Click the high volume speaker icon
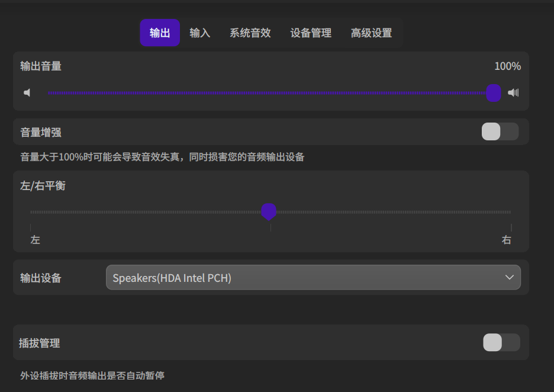 (x=513, y=92)
